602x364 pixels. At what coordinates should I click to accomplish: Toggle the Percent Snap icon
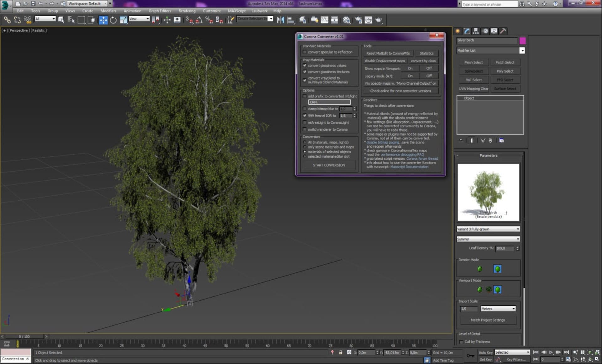[x=209, y=20]
